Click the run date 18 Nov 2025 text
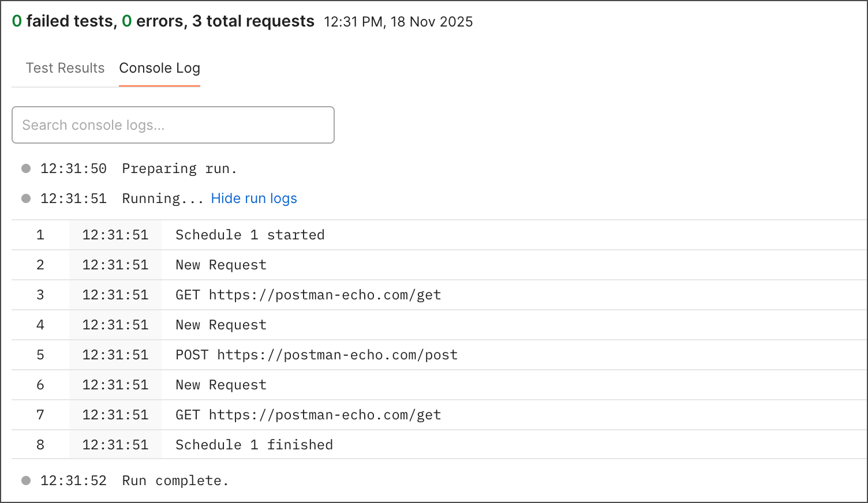The image size is (868, 503). pyautogui.click(x=431, y=22)
